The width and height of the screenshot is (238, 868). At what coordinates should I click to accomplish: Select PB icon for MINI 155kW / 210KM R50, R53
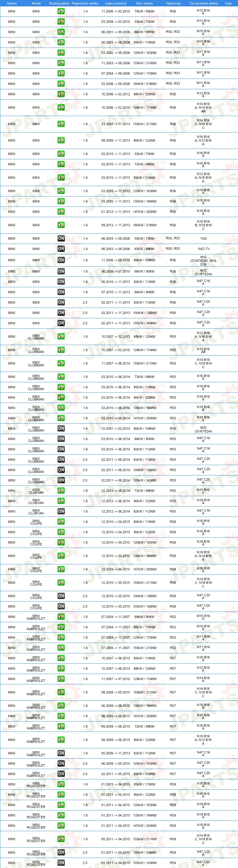tap(61, 63)
